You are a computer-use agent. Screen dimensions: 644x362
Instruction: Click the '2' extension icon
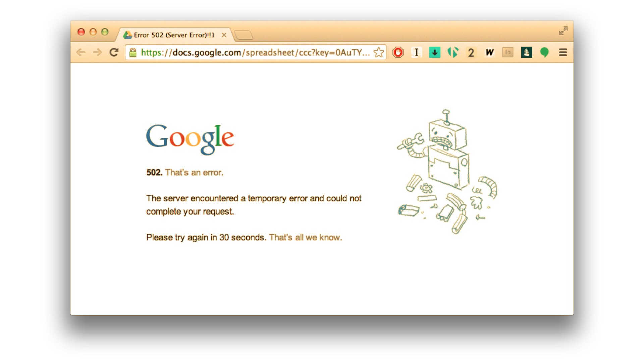point(471,52)
